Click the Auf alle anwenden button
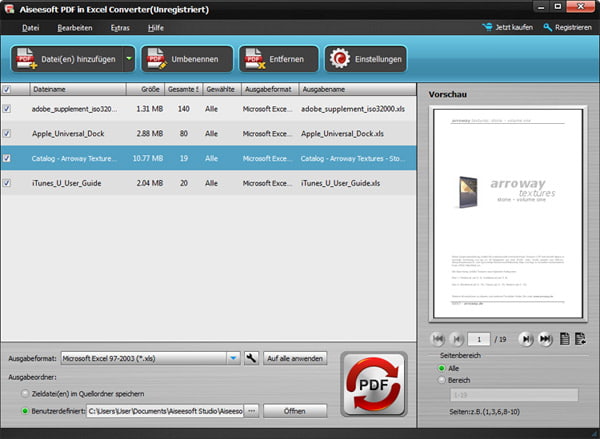The image size is (600, 439). click(294, 357)
